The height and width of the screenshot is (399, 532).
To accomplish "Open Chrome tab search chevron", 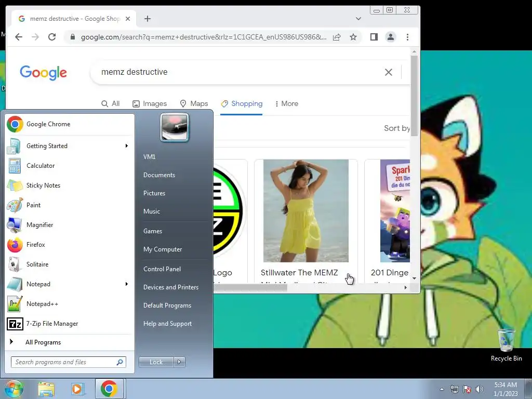I will 358,19.
